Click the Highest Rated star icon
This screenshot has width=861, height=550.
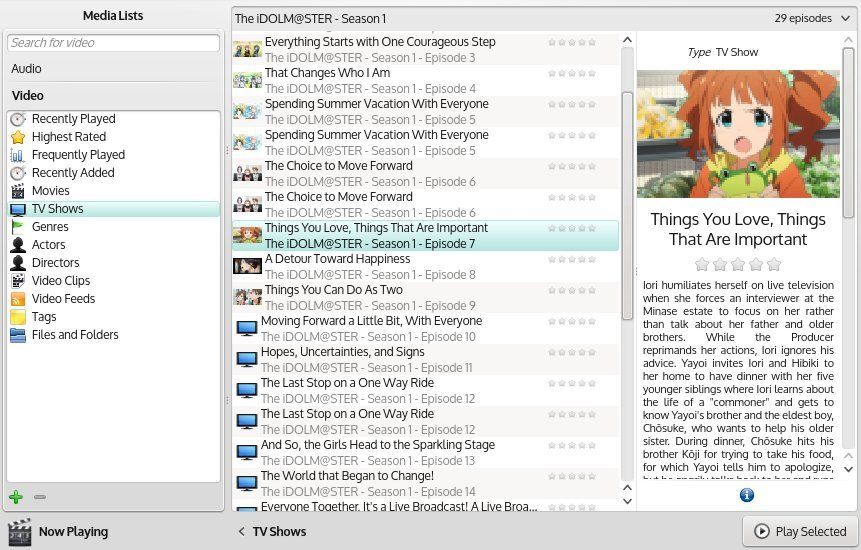point(18,137)
